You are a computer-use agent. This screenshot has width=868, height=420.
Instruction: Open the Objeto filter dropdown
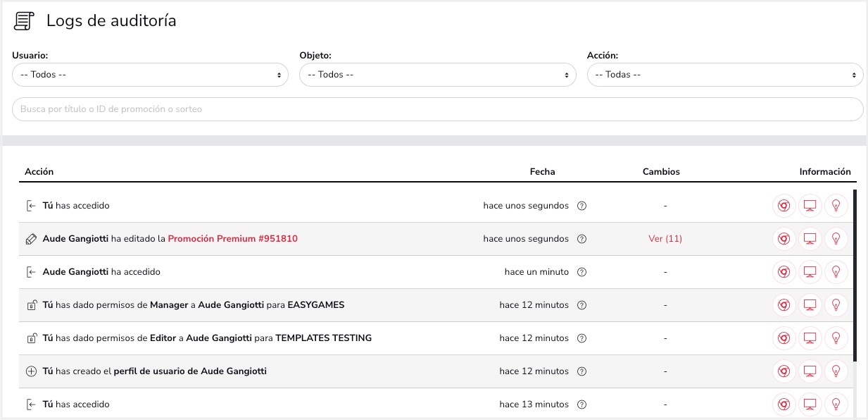click(437, 75)
